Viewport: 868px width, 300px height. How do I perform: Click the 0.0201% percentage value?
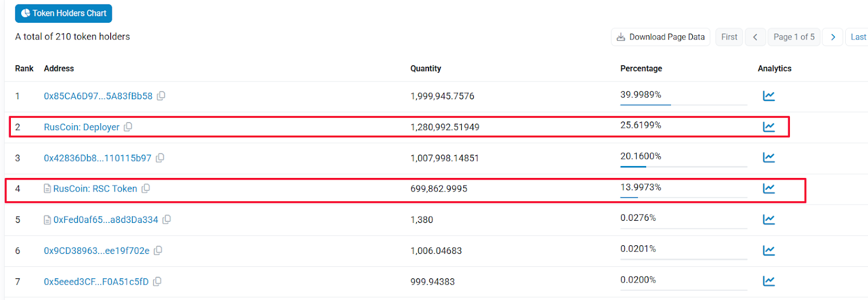(x=638, y=248)
